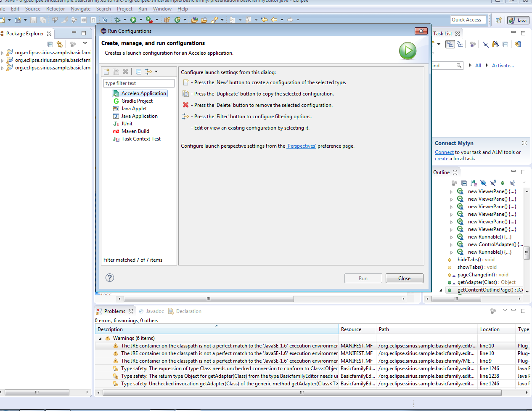Select Maven Build configuration type
The width and height of the screenshot is (532, 411).
[x=131, y=131]
